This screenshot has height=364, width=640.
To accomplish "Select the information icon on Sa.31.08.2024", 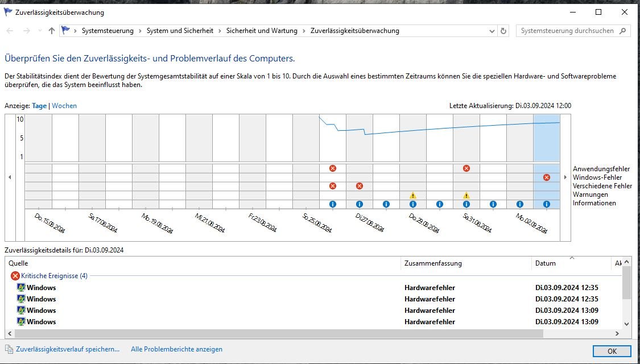I will pyautogui.click(x=466, y=204).
